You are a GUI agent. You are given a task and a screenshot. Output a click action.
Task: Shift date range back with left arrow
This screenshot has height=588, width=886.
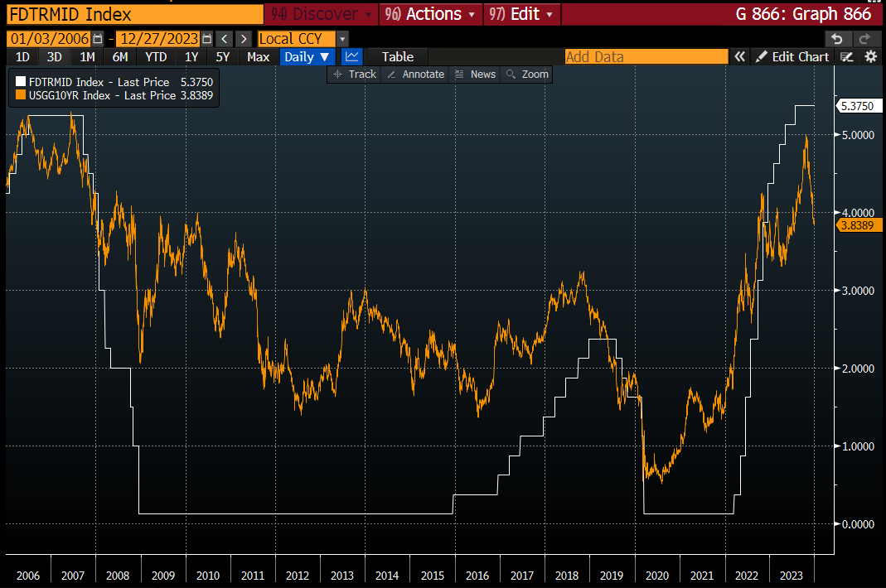click(225, 39)
